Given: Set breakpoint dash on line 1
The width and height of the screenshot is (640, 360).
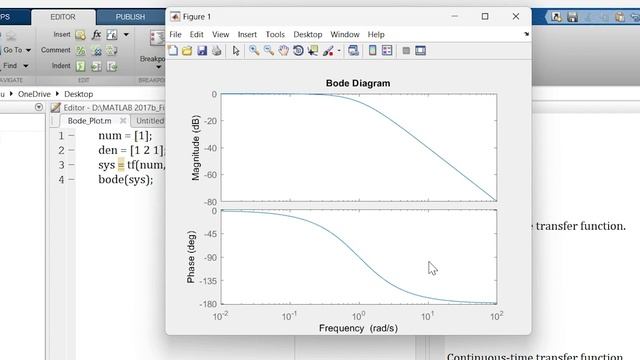Looking at the screenshot, I should click(71, 136).
